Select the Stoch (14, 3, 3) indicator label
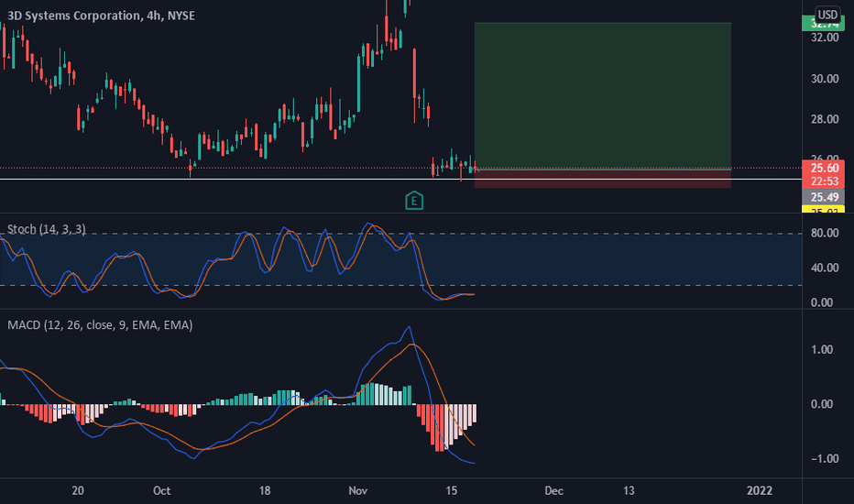The width and height of the screenshot is (854, 504). click(x=47, y=229)
